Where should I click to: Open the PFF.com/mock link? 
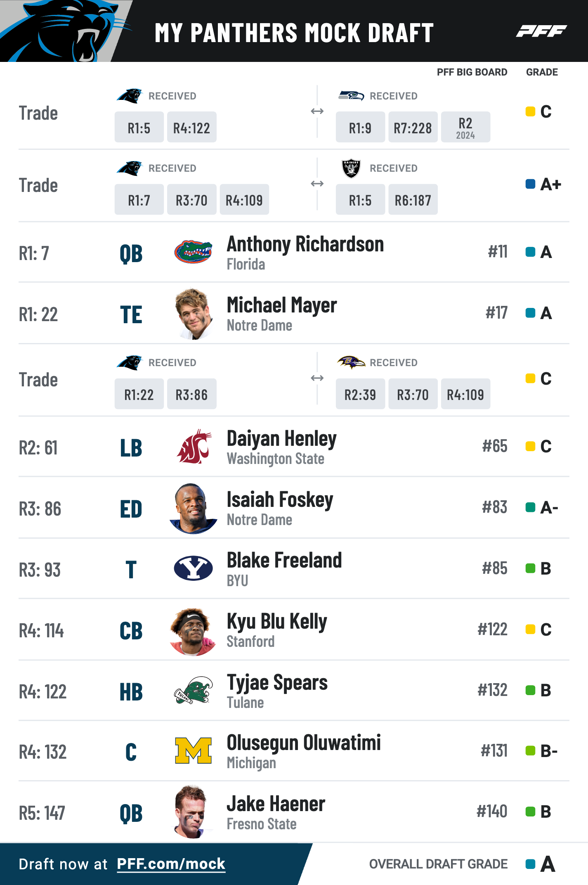point(171,864)
